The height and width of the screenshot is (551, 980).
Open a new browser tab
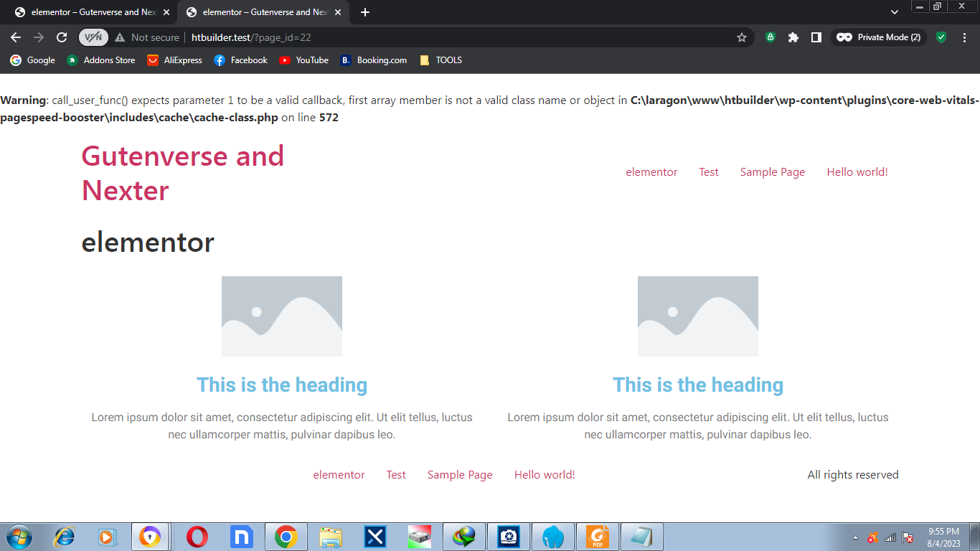pos(365,12)
